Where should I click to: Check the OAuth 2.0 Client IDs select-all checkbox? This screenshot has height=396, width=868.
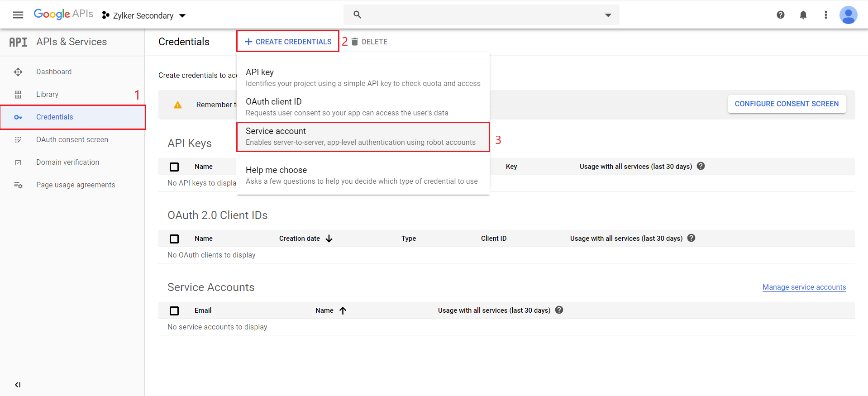(174, 239)
